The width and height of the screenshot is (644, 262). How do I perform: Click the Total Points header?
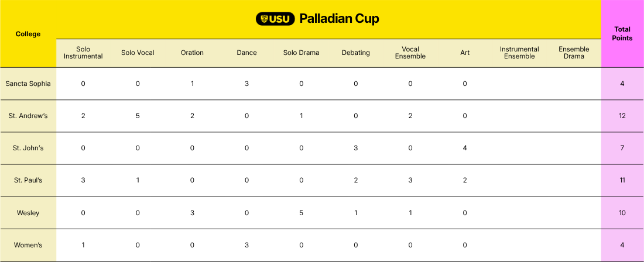[622, 33]
